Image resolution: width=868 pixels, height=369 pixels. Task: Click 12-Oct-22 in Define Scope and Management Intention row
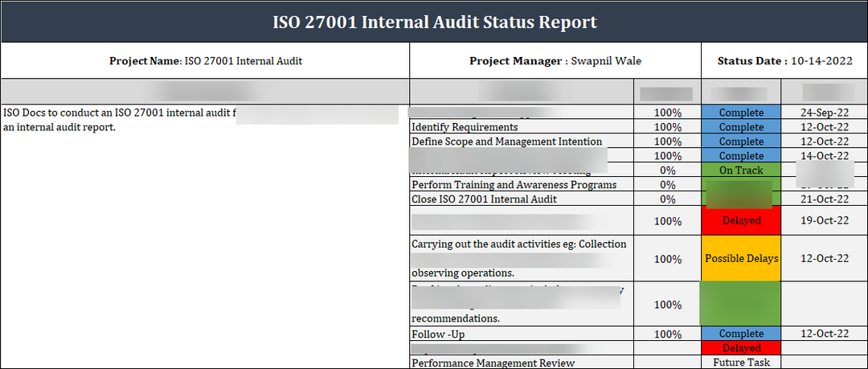coord(825,141)
